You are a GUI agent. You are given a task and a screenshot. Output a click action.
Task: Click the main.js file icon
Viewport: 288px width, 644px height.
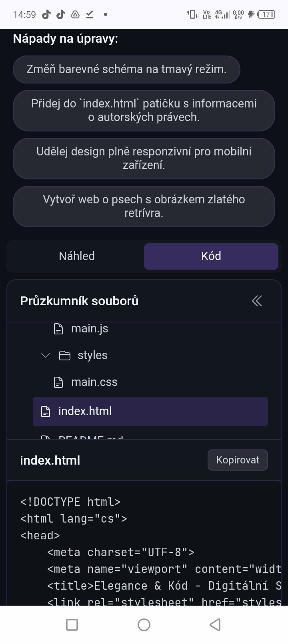(x=58, y=329)
